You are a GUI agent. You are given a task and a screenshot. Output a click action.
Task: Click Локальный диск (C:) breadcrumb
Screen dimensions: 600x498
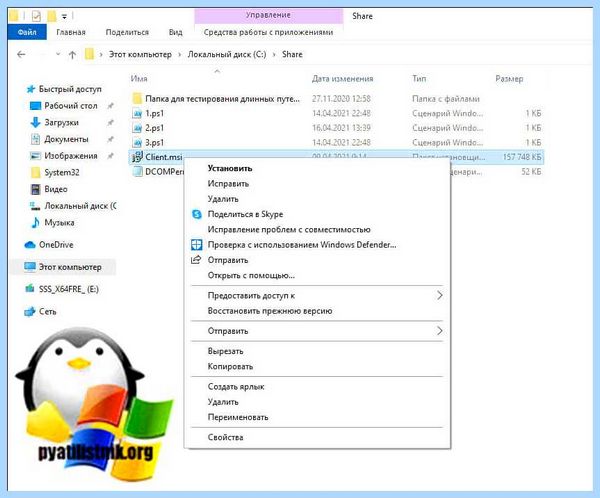tap(227, 54)
